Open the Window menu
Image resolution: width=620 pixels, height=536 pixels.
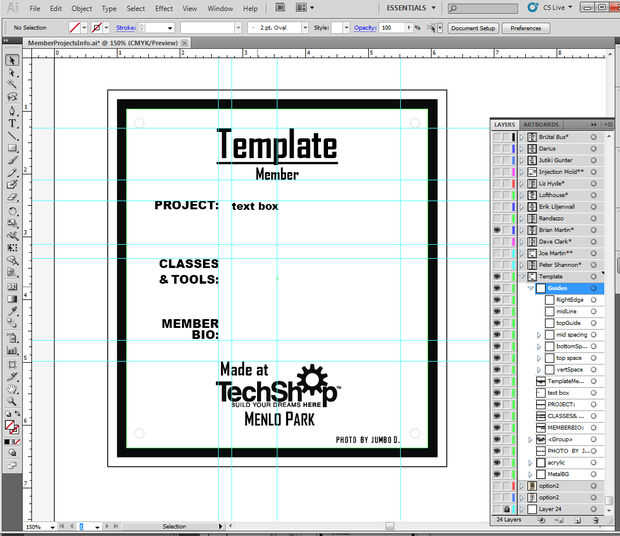click(220, 8)
